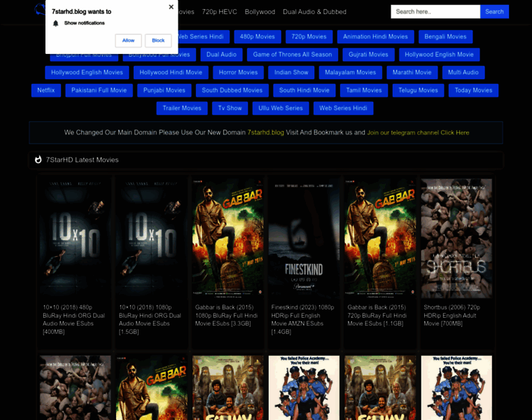Click 7StarHD Latest Movies heading
The image size is (532, 420).
tap(82, 160)
